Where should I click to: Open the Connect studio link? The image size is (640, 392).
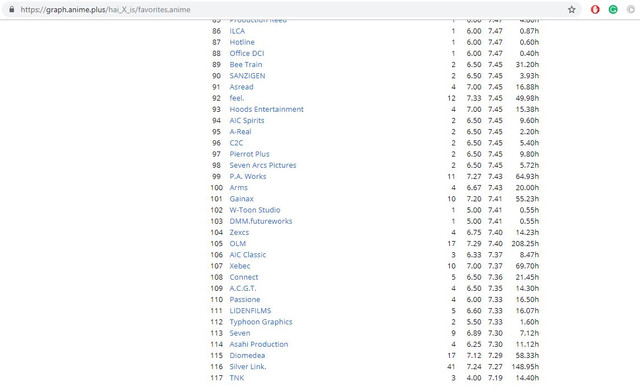point(244,277)
